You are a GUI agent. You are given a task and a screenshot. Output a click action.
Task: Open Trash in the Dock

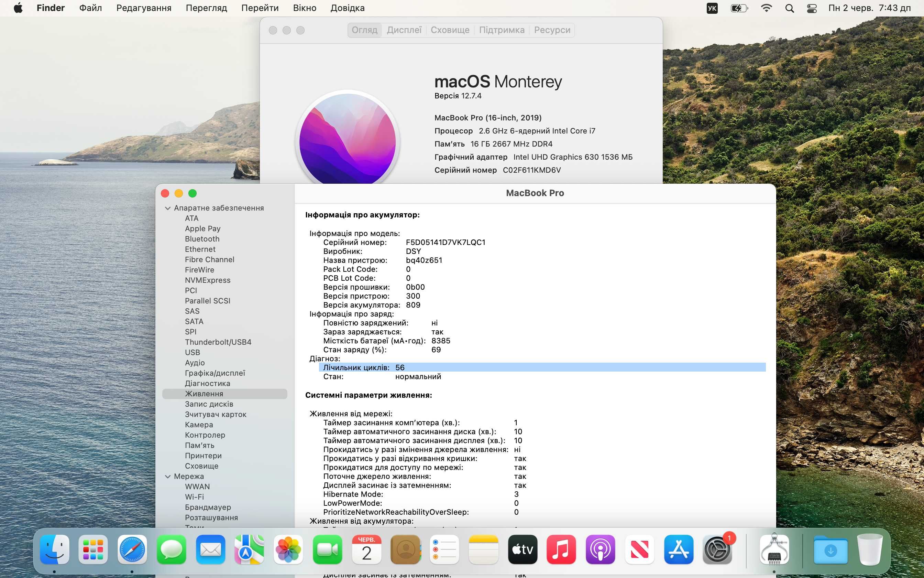(870, 550)
